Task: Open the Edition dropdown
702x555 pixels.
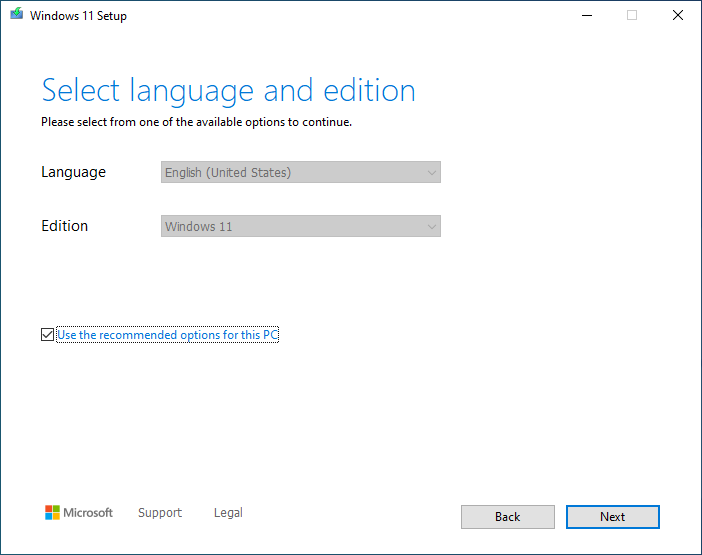Action: click(301, 226)
